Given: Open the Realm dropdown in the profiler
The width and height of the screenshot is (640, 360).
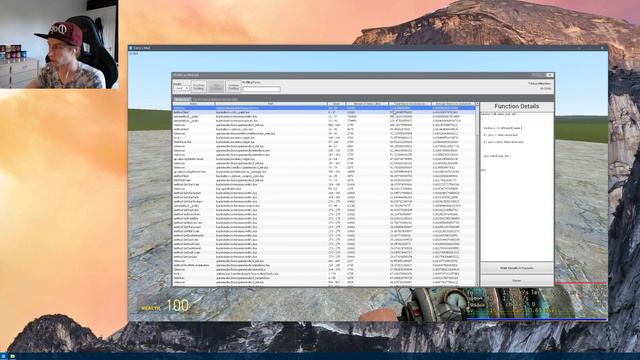Looking at the screenshot, I should (x=181, y=88).
